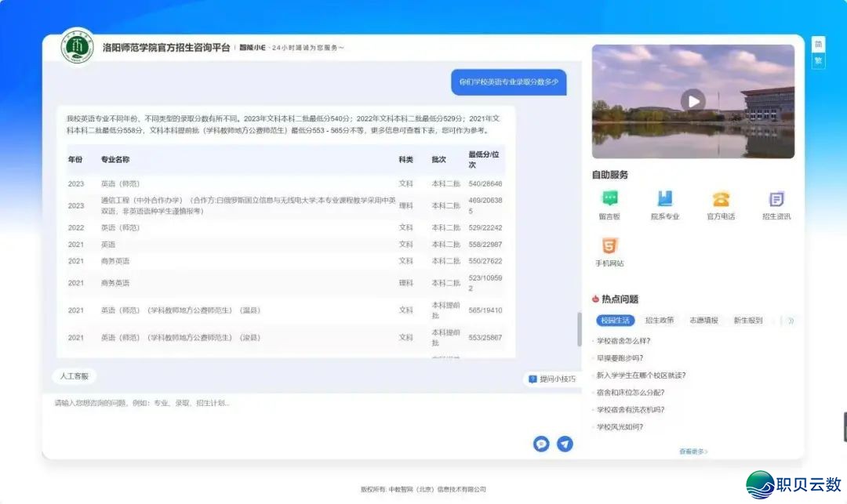This screenshot has height=504, width=847.
Task: Click the school logo emblem
Action: 78,49
